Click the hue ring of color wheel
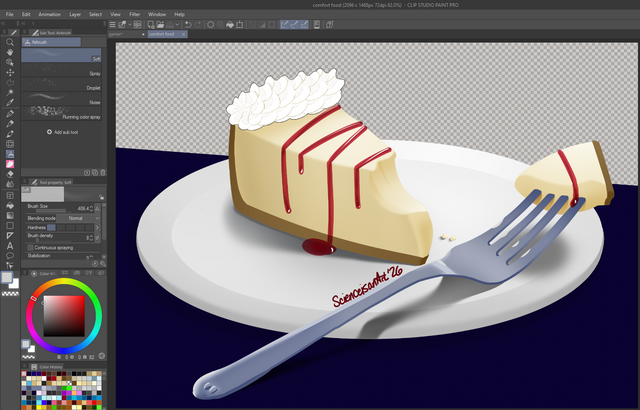The height and width of the screenshot is (410, 640). (x=64, y=282)
